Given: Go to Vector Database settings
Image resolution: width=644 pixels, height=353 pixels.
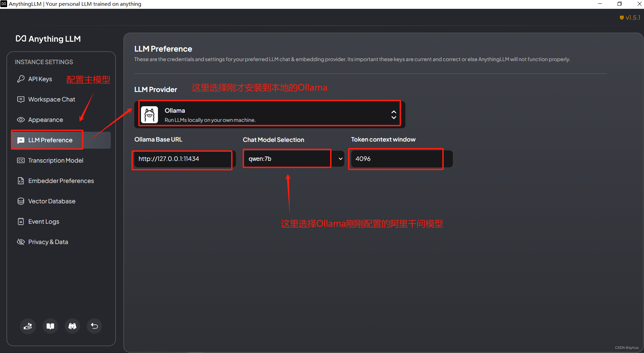Looking at the screenshot, I should 61,201.
